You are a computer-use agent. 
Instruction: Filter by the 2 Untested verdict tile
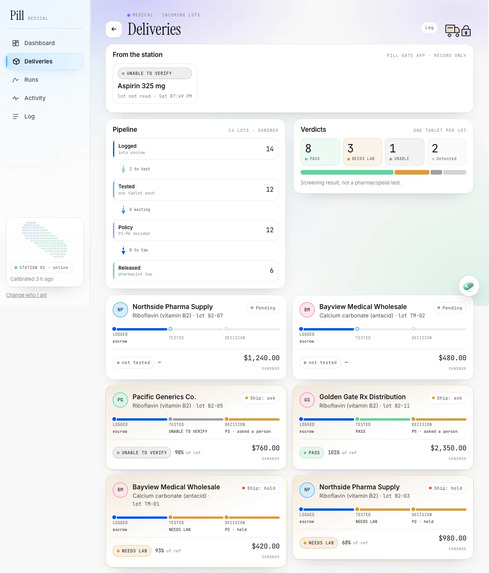(x=447, y=152)
